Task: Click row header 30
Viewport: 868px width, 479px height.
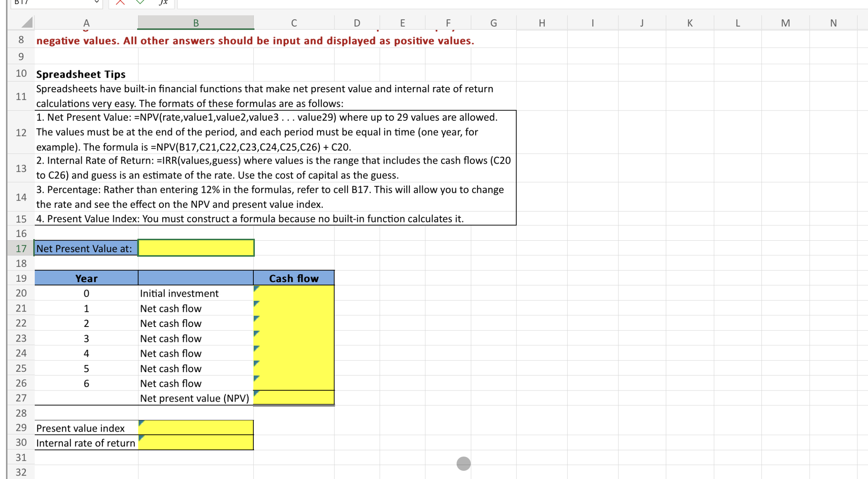Action: click(x=21, y=442)
